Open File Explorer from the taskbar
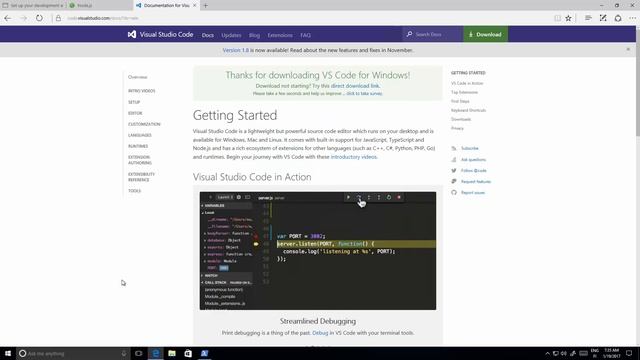This screenshot has height=360, width=640. tap(172, 353)
